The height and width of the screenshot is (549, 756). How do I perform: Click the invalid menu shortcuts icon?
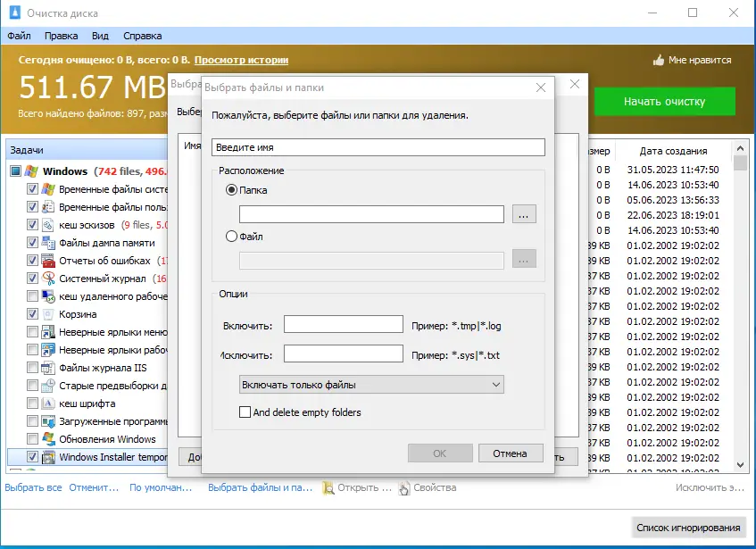tap(48, 331)
